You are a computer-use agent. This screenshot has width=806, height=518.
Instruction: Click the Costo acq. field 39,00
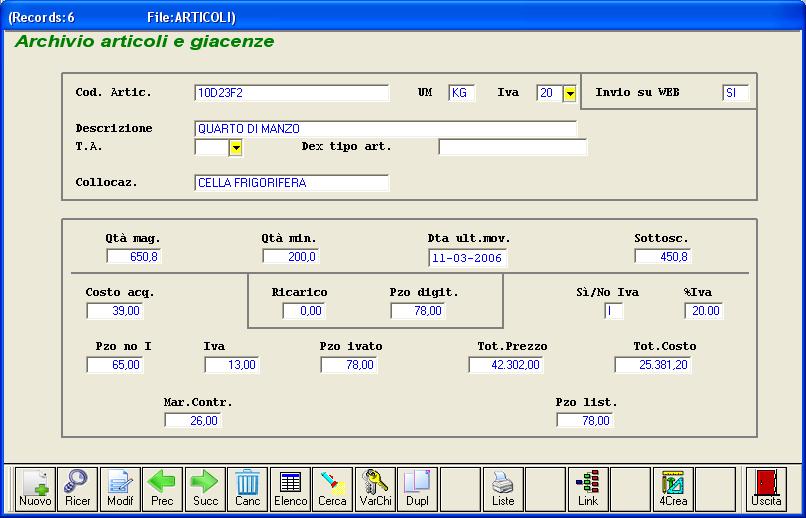click(115, 311)
